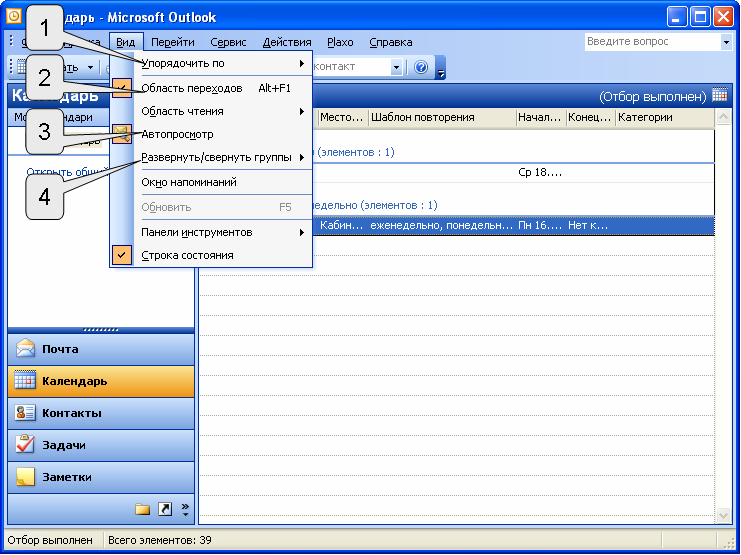Switch to Задачи pane

pyautogui.click(x=101, y=445)
